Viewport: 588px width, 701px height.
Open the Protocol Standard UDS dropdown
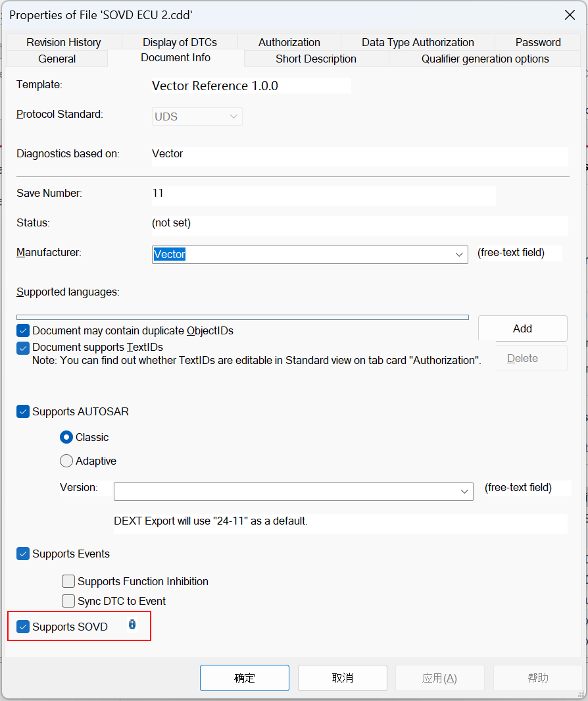(x=233, y=117)
